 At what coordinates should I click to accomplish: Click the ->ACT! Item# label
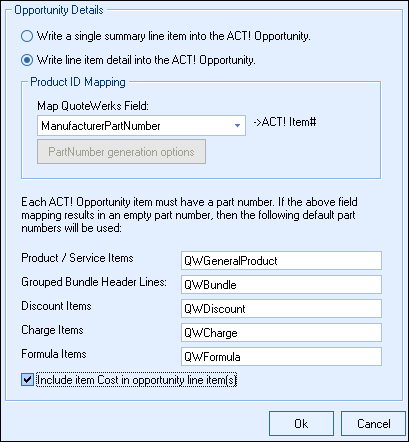coord(285,122)
